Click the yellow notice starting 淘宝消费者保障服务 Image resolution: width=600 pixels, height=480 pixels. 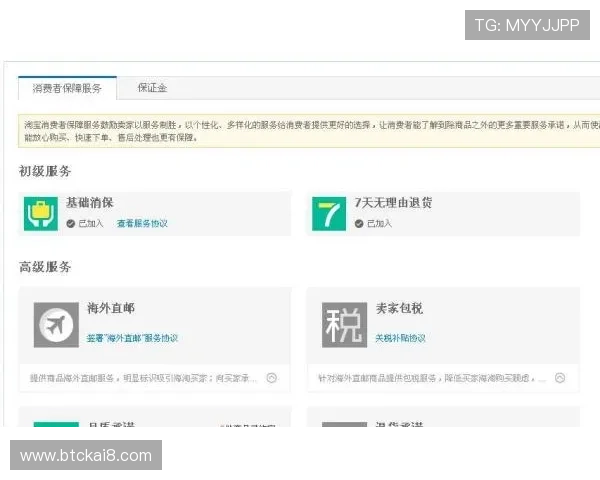pyautogui.click(x=309, y=131)
